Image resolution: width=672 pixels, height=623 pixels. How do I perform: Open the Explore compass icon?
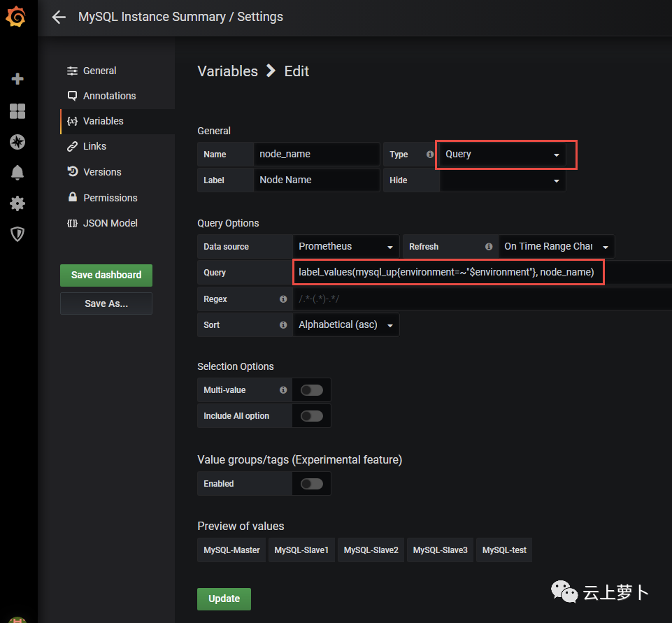(x=17, y=142)
